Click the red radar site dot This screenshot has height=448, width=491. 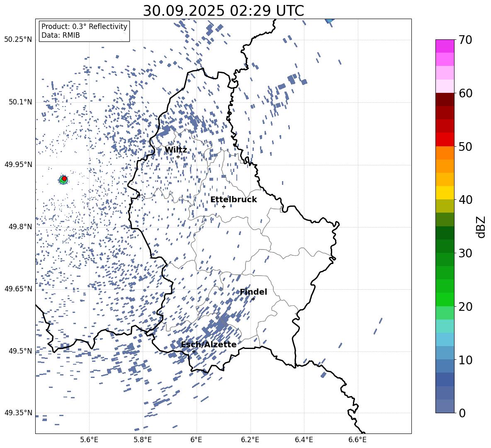(64, 179)
